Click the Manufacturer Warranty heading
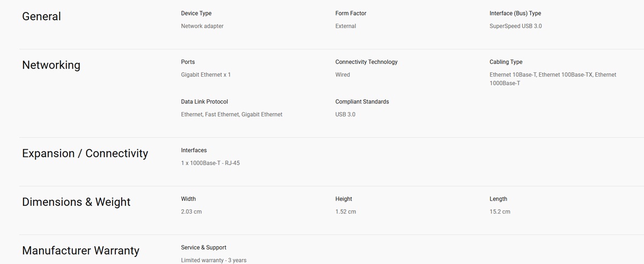The image size is (644, 264). pyautogui.click(x=80, y=251)
